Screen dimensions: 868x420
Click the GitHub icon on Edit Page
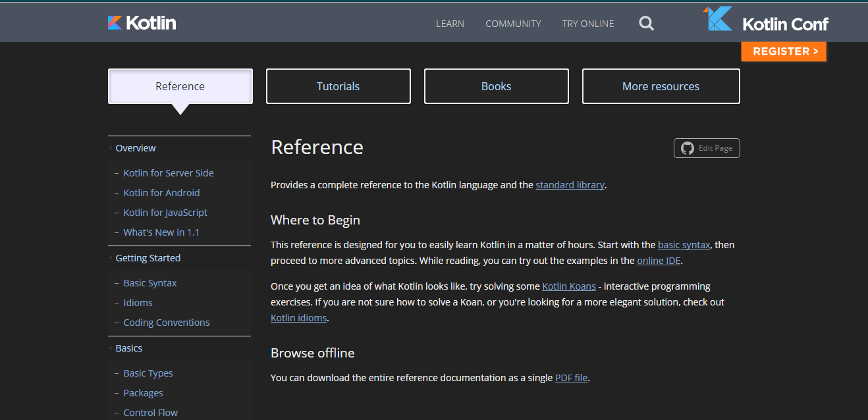click(688, 148)
